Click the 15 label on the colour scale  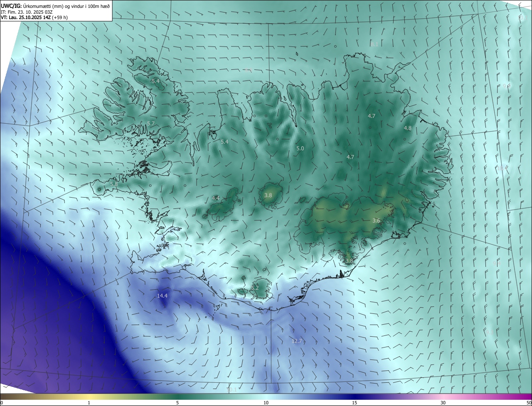pos(355,403)
